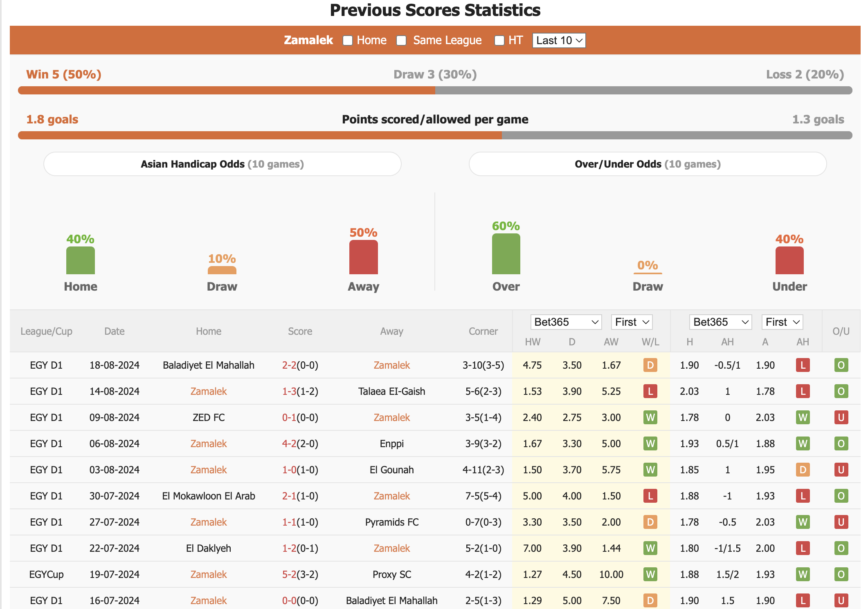Click the U badge in Pyramids FC row
Screen dimensions: 868x609
(841, 522)
